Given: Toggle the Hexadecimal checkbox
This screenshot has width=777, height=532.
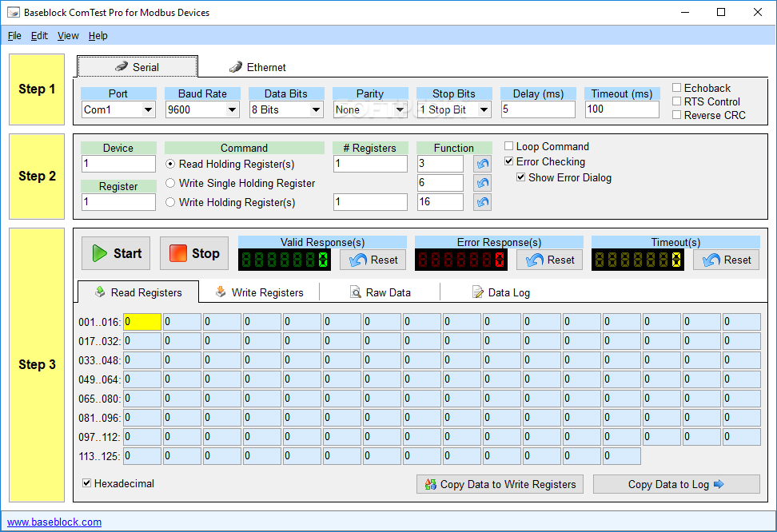Looking at the screenshot, I should click(86, 483).
